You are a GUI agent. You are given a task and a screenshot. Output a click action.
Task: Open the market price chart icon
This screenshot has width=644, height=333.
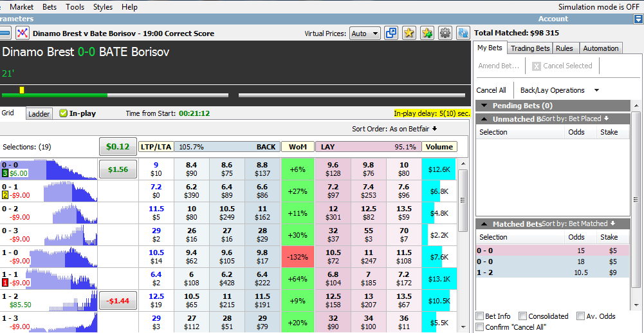tap(22, 33)
